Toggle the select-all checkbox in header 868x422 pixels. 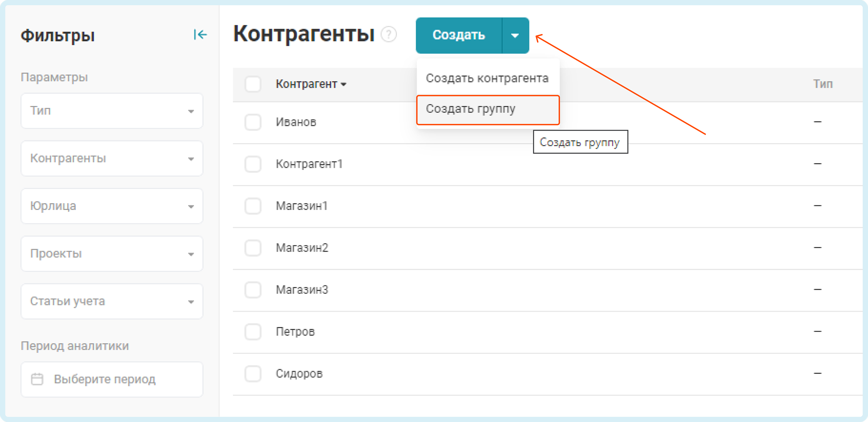pos(253,84)
